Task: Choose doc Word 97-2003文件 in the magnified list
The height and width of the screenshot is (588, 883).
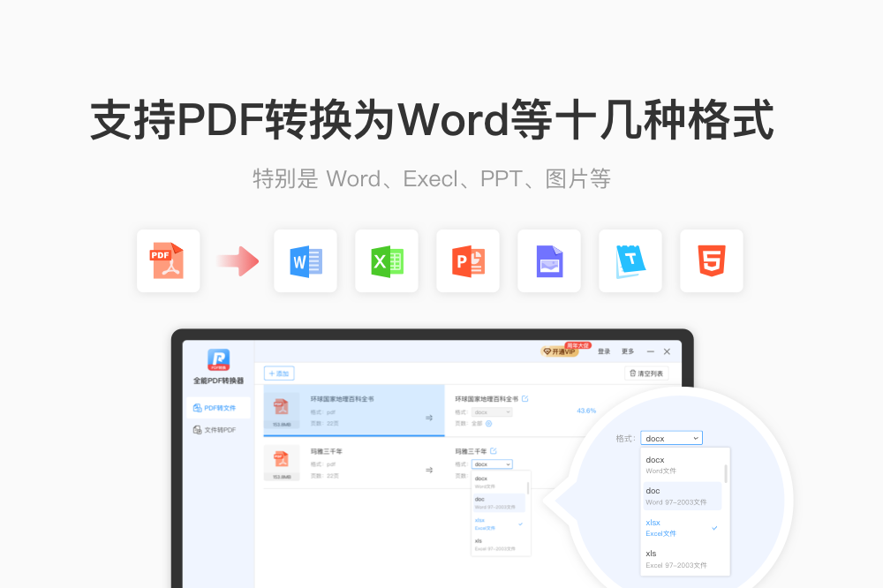Action: point(683,496)
